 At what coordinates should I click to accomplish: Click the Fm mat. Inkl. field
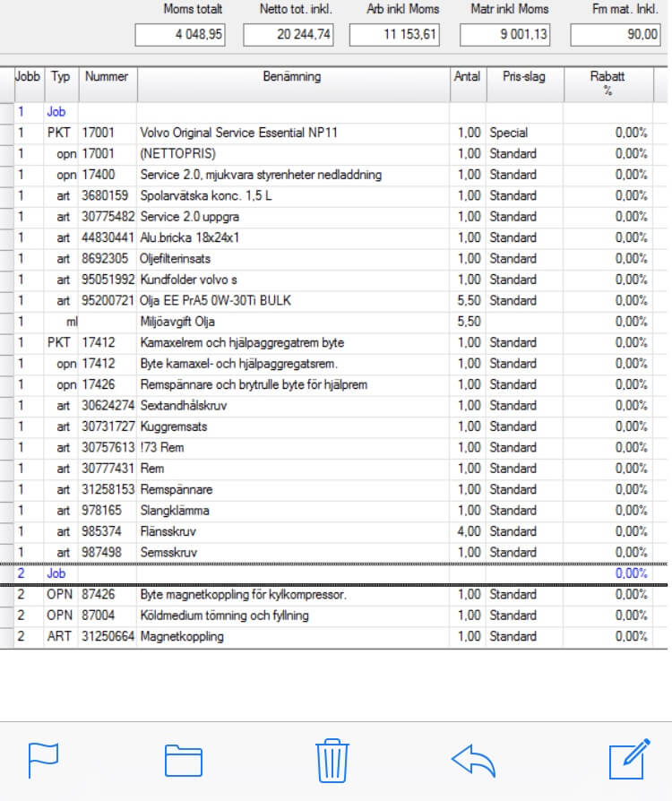pyautogui.click(x=614, y=35)
